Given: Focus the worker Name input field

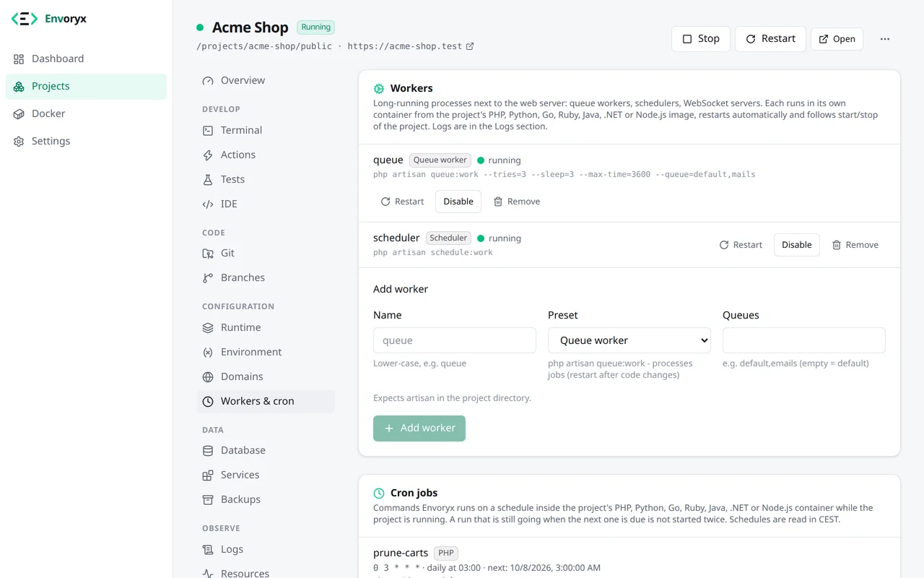Looking at the screenshot, I should click(x=455, y=340).
